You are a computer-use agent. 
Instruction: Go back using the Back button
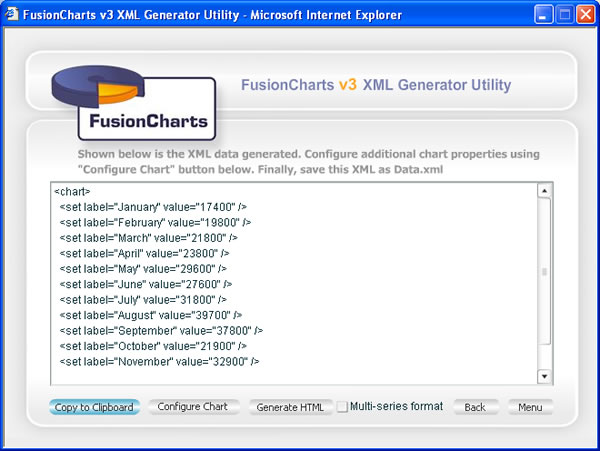pos(475,408)
